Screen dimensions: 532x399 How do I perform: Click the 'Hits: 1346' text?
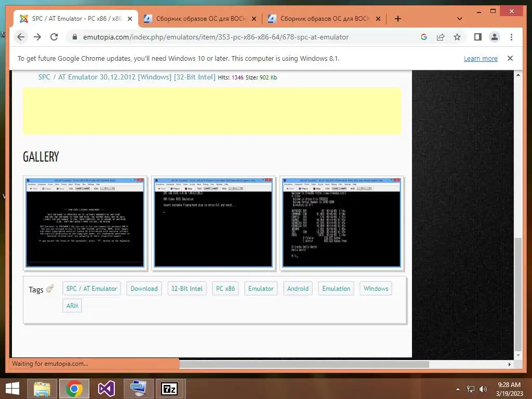click(x=231, y=77)
